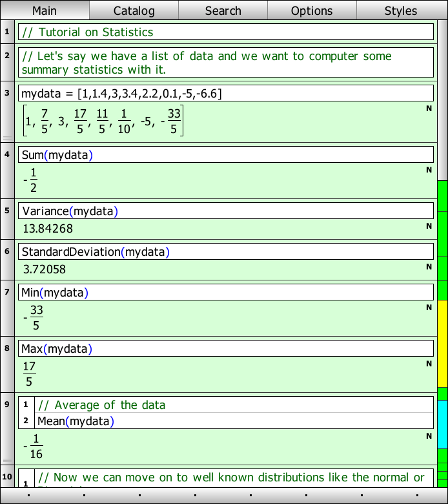448x504 pixels.
Task: Click the N icon on the Min result
Action: click(429, 308)
